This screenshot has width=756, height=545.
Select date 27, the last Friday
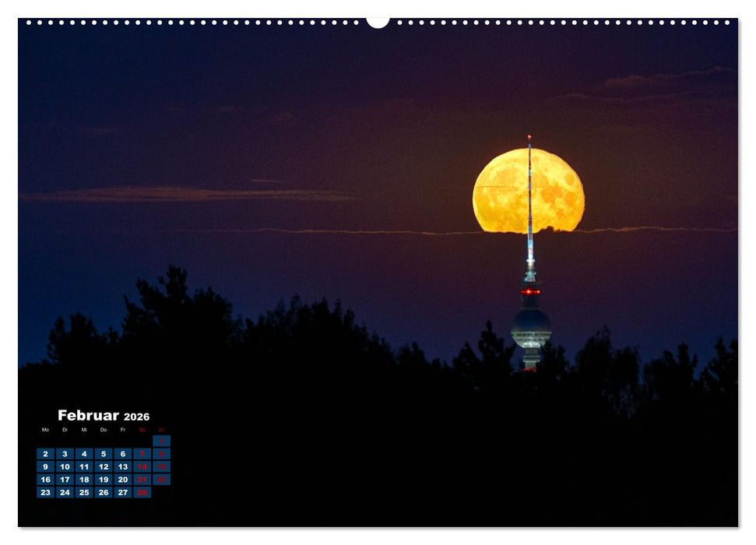coord(123,492)
